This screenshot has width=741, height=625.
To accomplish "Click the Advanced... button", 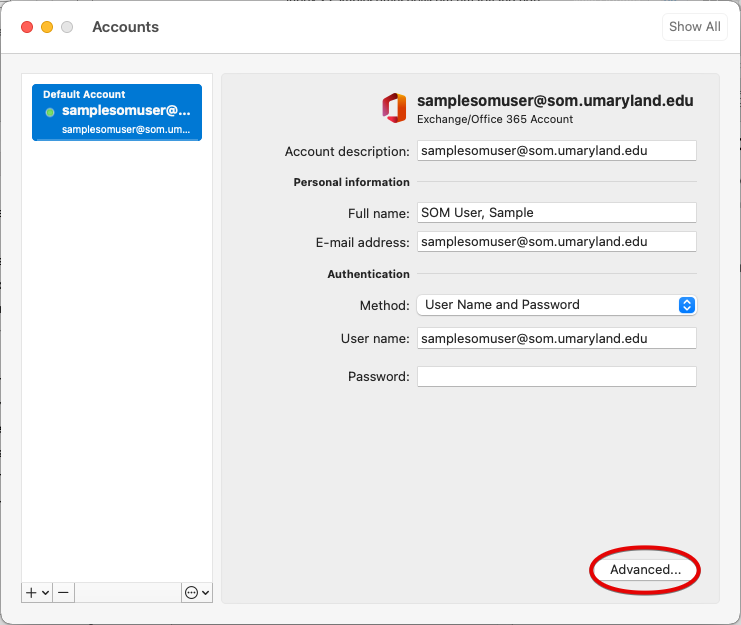I will click(x=645, y=570).
